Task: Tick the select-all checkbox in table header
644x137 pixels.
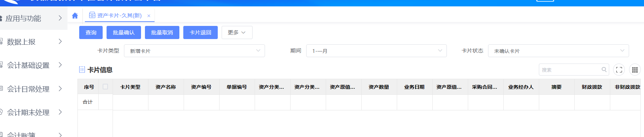Action: pyautogui.click(x=105, y=87)
